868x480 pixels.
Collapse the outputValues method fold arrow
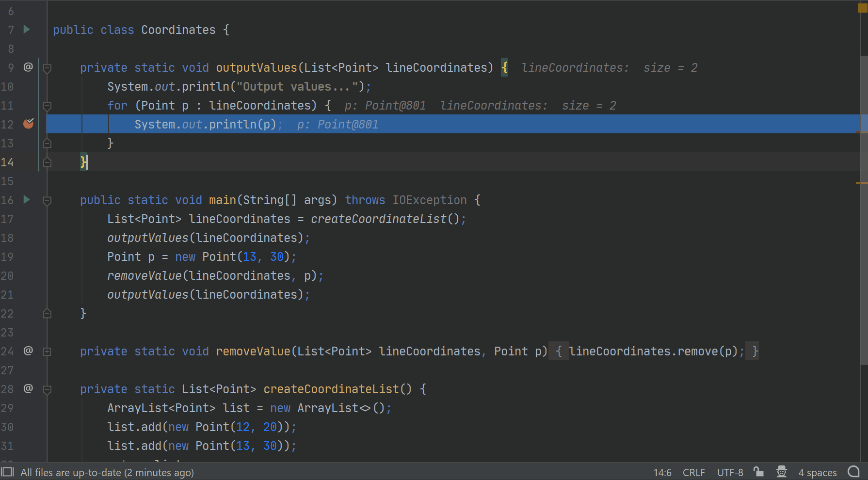pos(47,67)
